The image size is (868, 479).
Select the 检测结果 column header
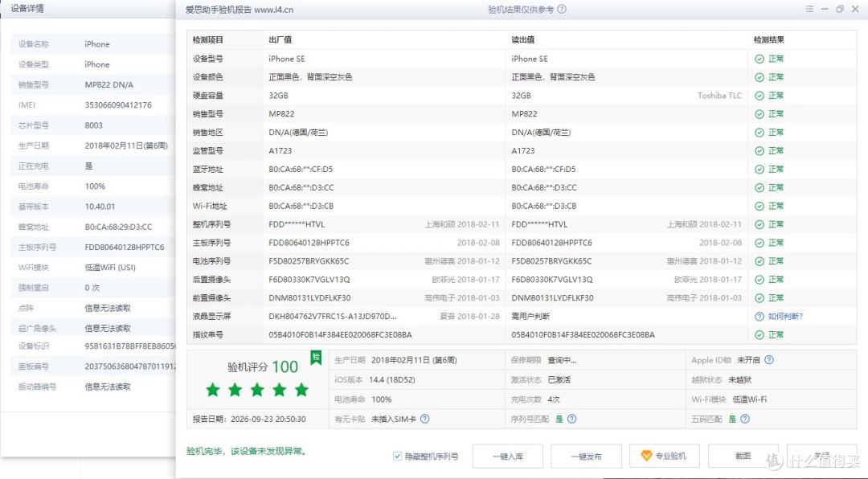pyautogui.click(x=769, y=40)
